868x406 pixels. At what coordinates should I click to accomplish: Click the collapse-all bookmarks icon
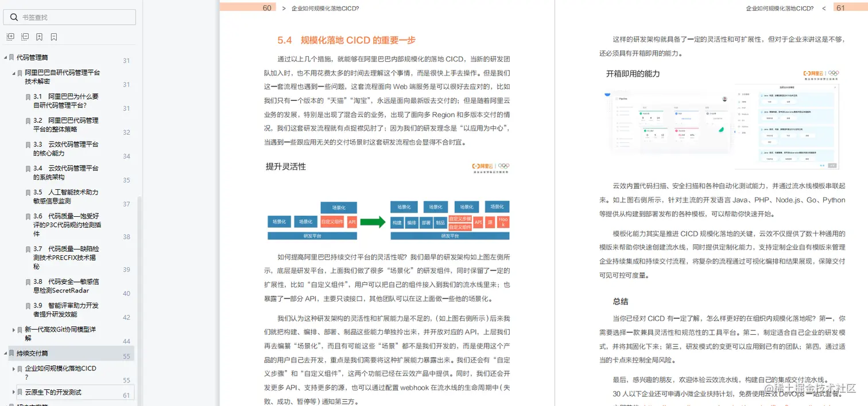pyautogui.click(x=25, y=37)
